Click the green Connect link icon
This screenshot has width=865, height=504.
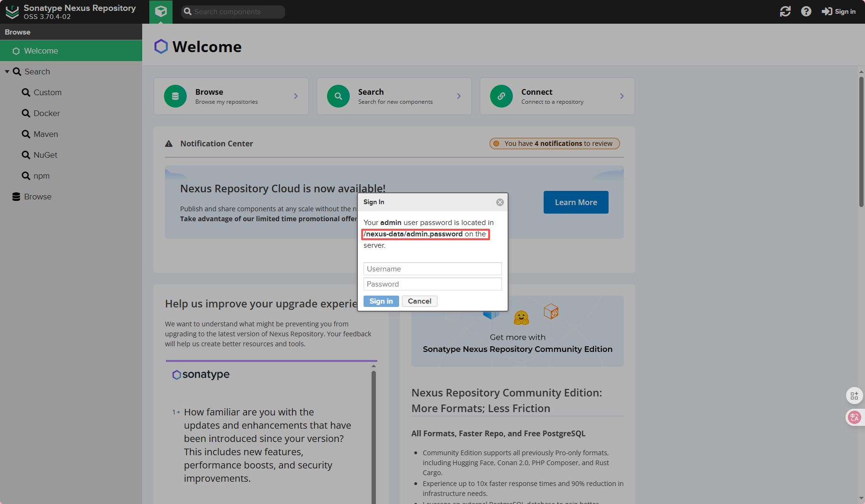(501, 96)
